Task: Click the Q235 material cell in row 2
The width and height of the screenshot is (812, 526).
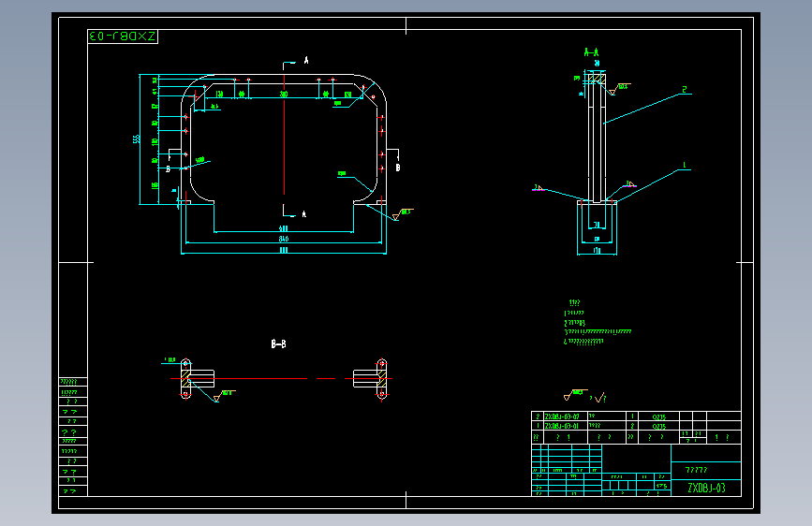Action: [x=658, y=416]
